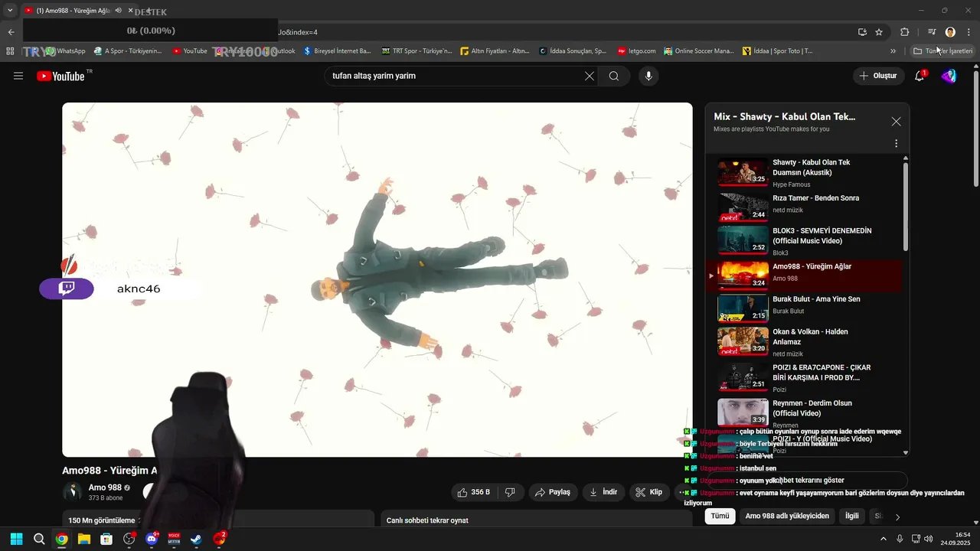Viewport: 980px width, 551px height.
Task: Open Discord from the taskbar
Action: (152, 539)
